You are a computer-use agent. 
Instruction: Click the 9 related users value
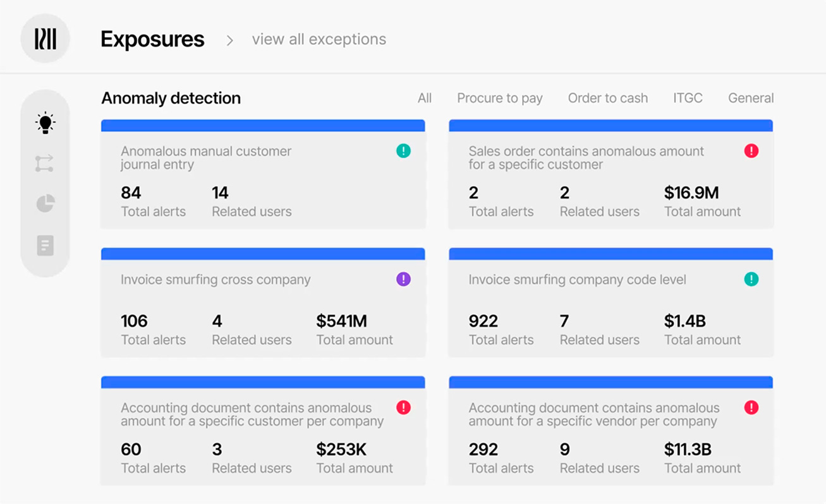coord(564,449)
